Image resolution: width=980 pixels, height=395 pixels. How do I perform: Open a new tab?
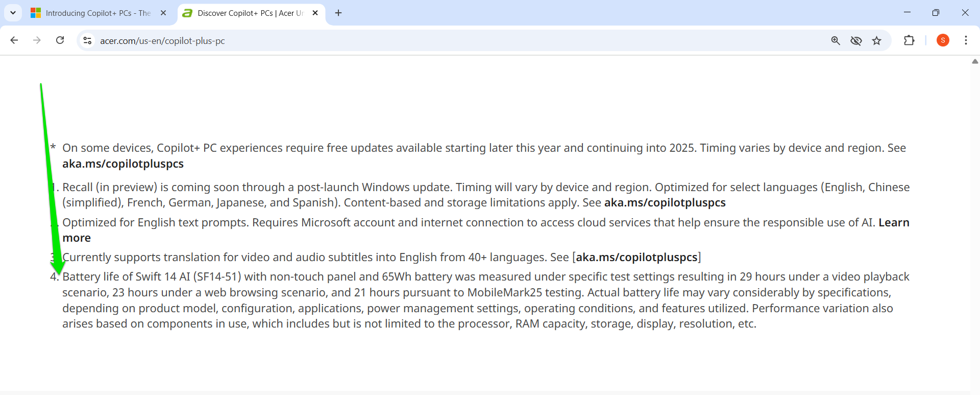(x=338, y=13)
